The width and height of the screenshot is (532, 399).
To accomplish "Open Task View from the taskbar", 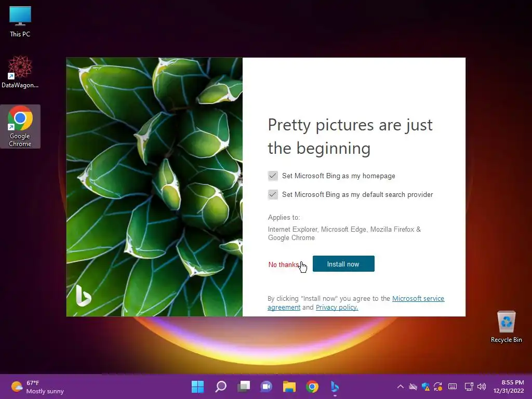I will click(244, 387).
